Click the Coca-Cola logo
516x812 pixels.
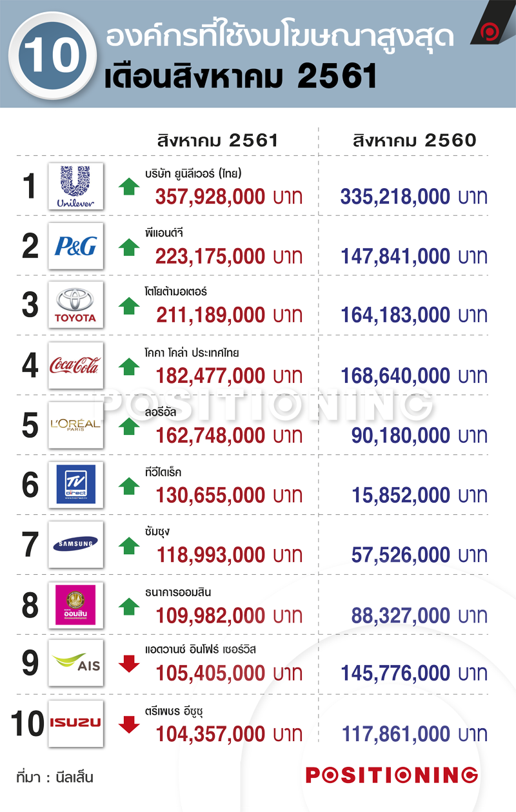tap(76, 365)
